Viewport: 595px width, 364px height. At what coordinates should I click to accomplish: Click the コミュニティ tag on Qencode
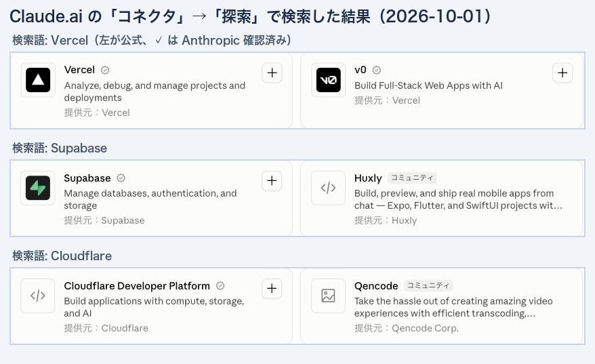428,285
